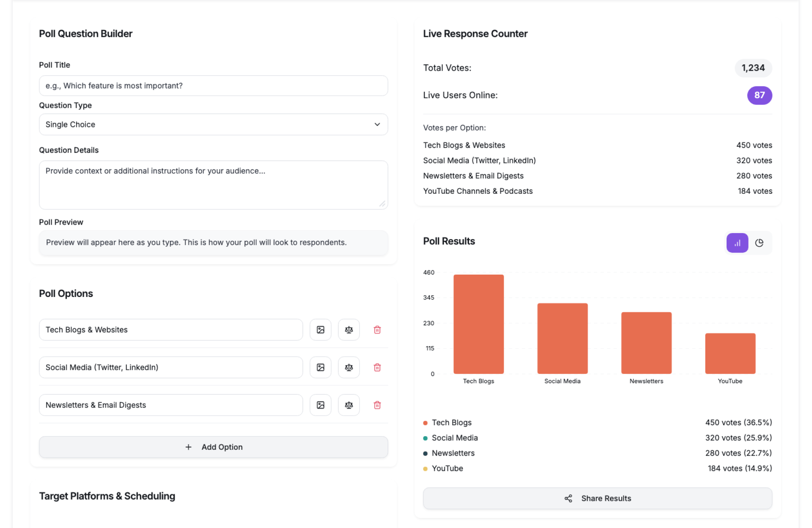Screen dimensions: 812x528
Task: Click the YouTube bar in chart
Action: point(730,353)
